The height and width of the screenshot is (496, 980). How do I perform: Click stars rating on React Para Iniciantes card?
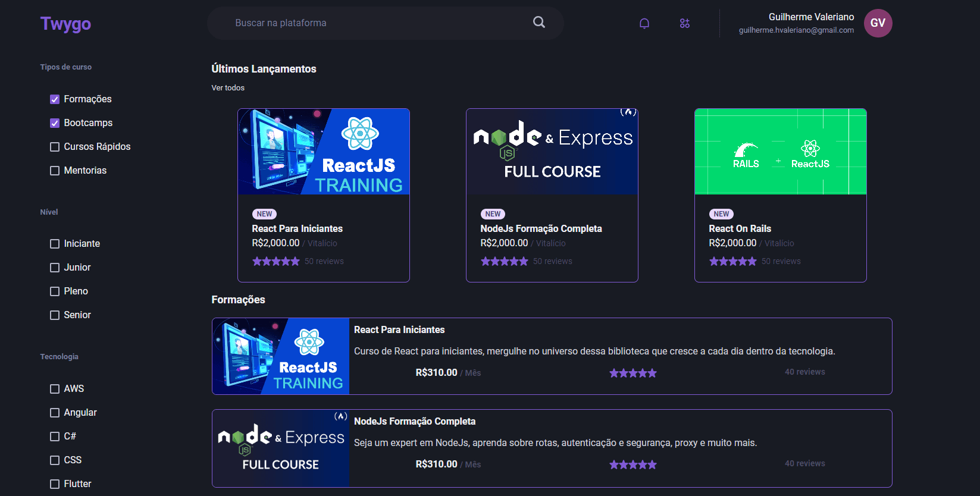[x=276, y=261]
